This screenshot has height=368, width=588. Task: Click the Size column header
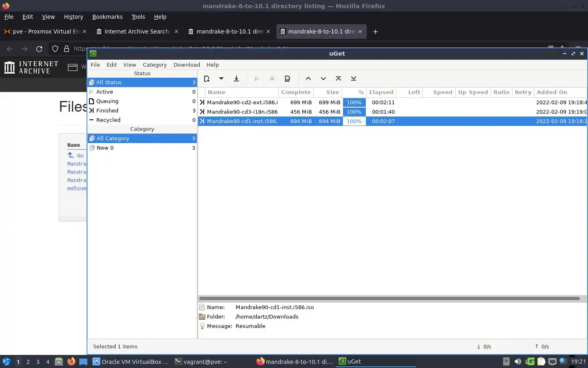coord(327,92)
